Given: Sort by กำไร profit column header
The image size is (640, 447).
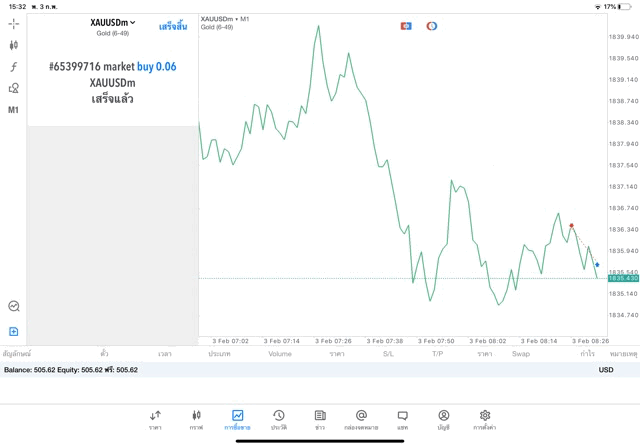Looking at the screenshot, I should coord(587,354).
